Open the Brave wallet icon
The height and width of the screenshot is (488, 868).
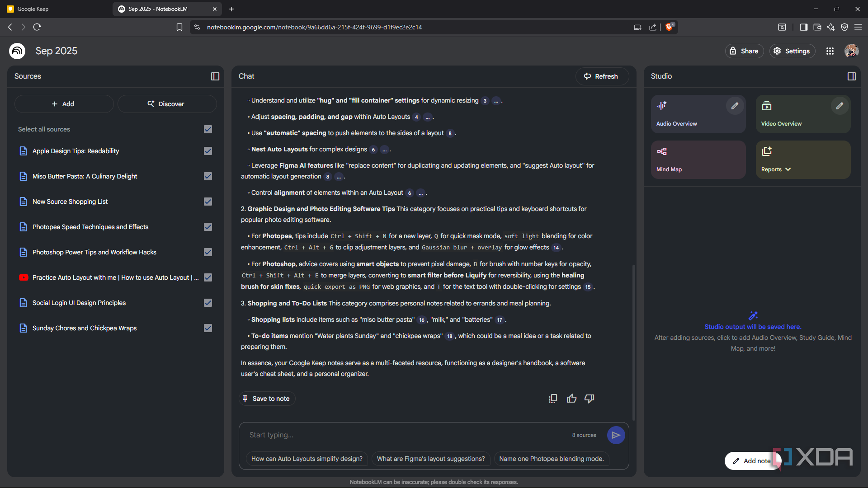(817, 27)
